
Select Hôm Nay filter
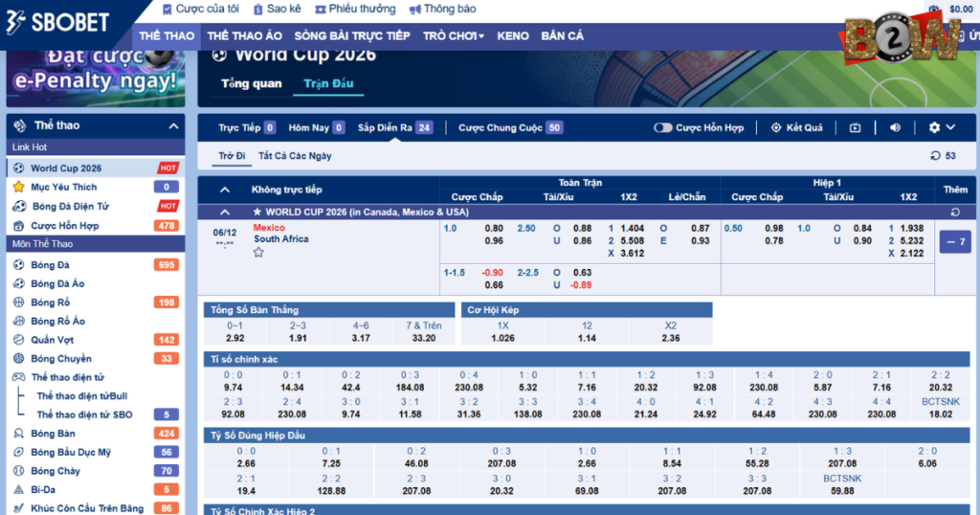316,127
